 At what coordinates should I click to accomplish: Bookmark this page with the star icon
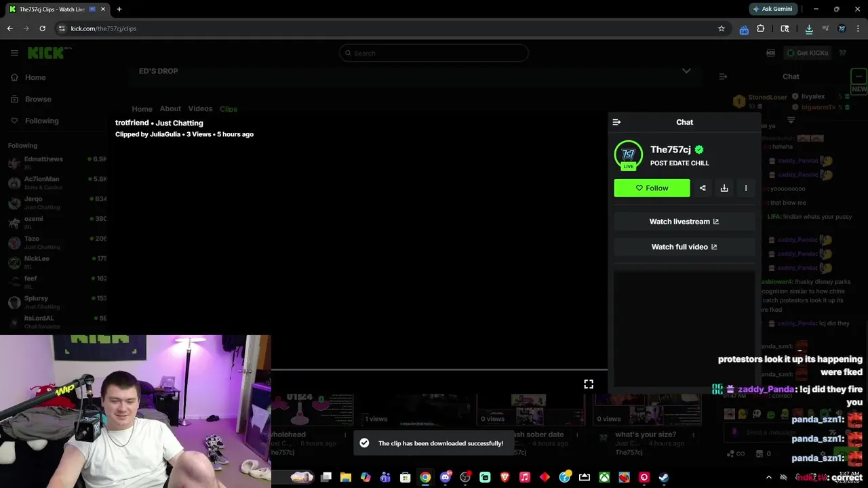pyautogui.click(x=722, y=28)
